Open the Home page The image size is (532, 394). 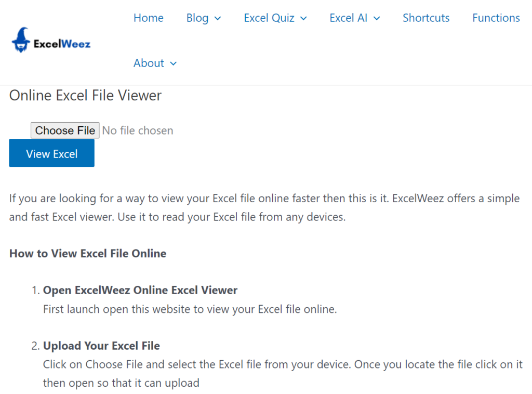point(148,18)
